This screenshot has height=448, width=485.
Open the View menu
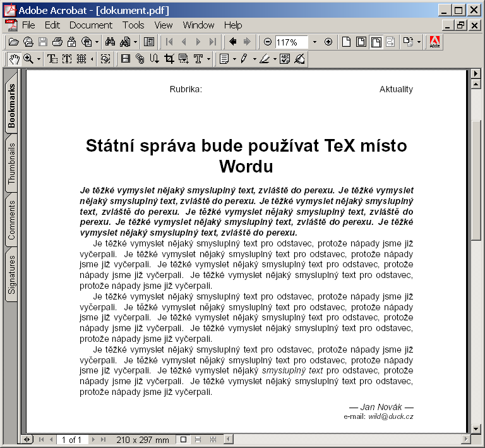coord(164,25)
